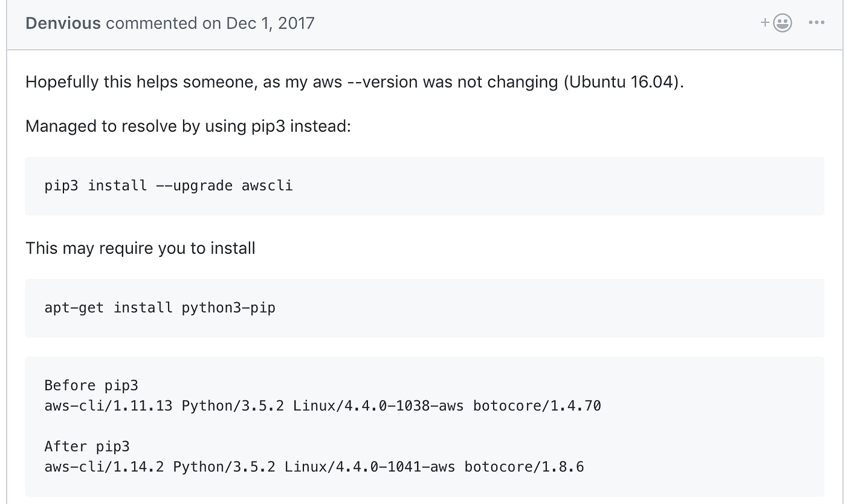The height and width of the screenshot is (504, 846).
Task: Click the add reaction smiley icon
Action: [x=782, y=23]
